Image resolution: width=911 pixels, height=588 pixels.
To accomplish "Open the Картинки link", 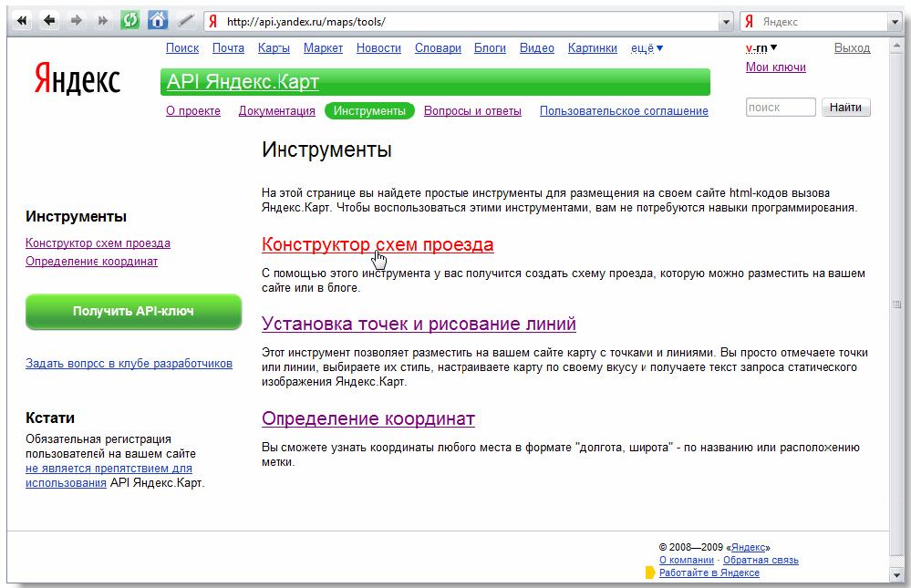I will click(x=593, y=48).
